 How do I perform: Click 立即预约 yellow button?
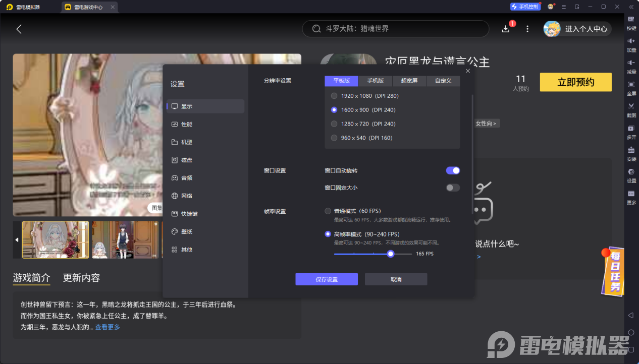[x=575, y=82]
